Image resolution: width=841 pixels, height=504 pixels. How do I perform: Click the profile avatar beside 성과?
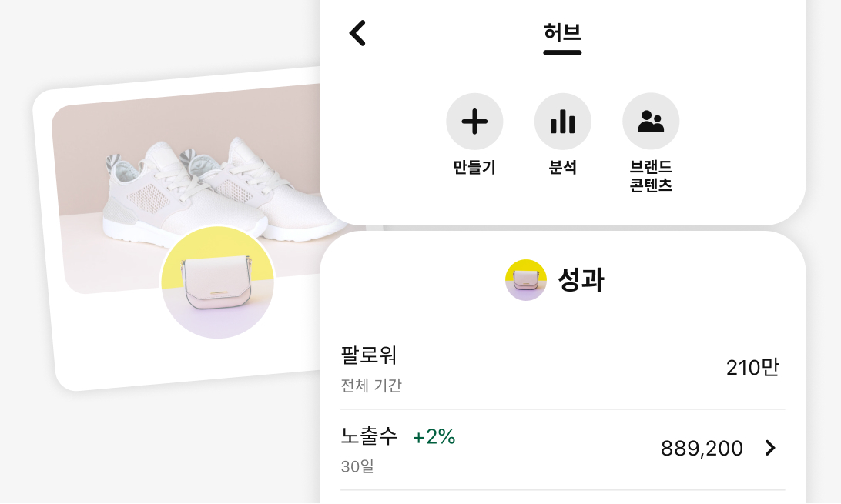[526, 279]
